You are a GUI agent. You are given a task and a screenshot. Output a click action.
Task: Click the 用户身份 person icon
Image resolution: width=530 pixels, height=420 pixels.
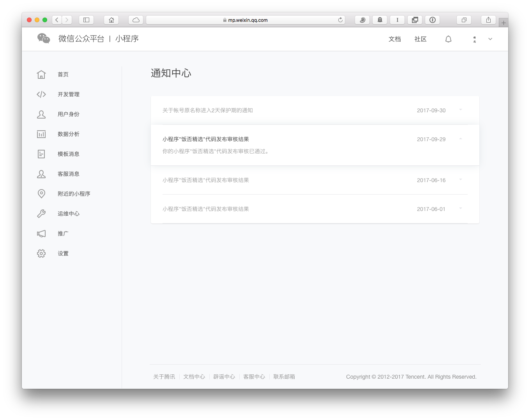pyautogui.click(x=41, y=114)
